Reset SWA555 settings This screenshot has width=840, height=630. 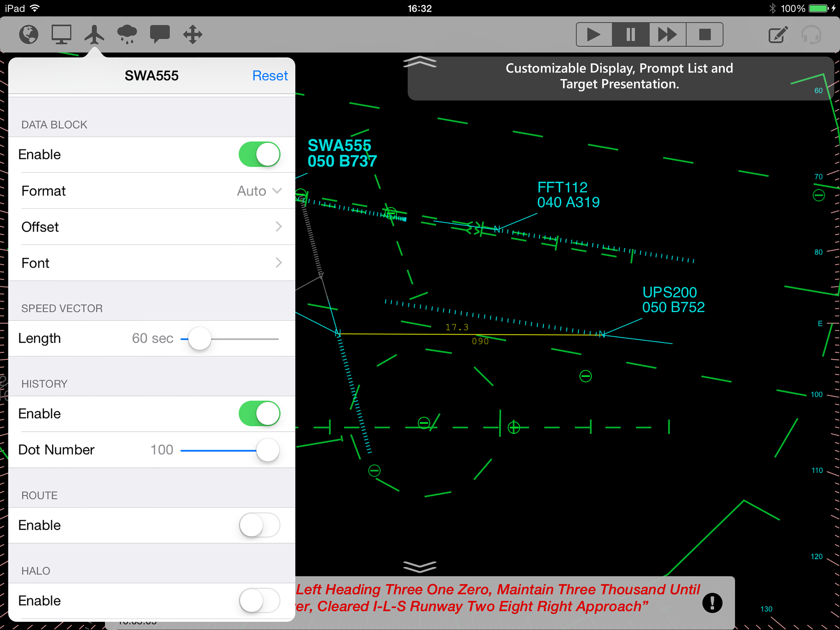[x=270, y=76]
